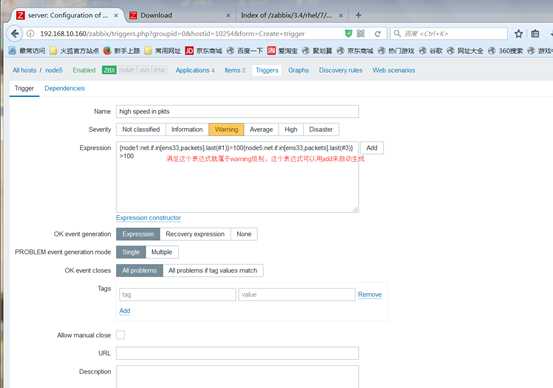Open the Dependencies tab
The image size is (553, 388).
coord(65,88)
